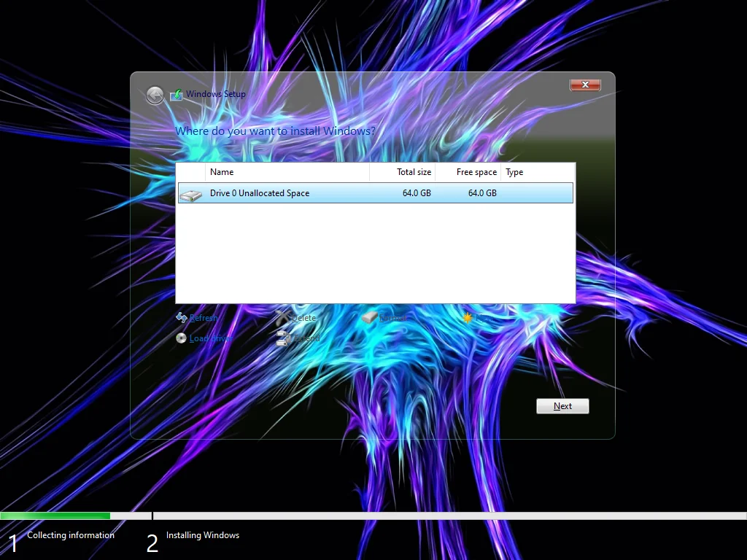Close the Windows Setup dialog

585,85
